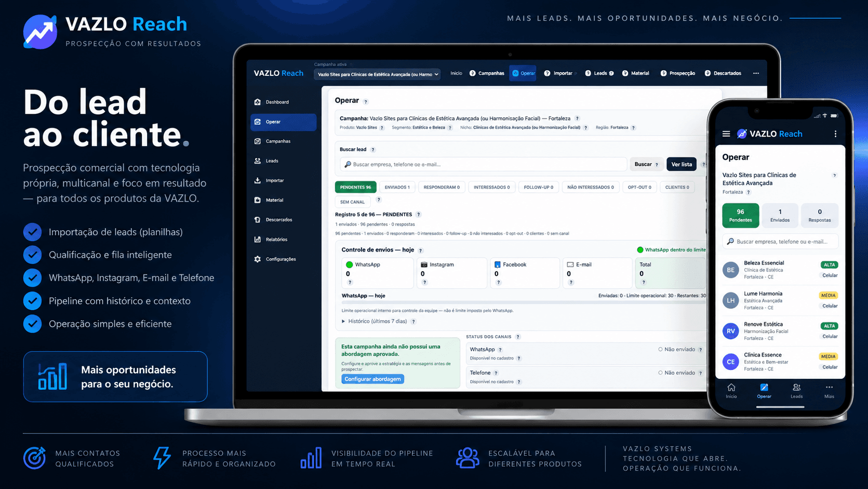Open the Campanha ativa dropdown in laptop header
The image size is (868, 489).
[378, 74]
